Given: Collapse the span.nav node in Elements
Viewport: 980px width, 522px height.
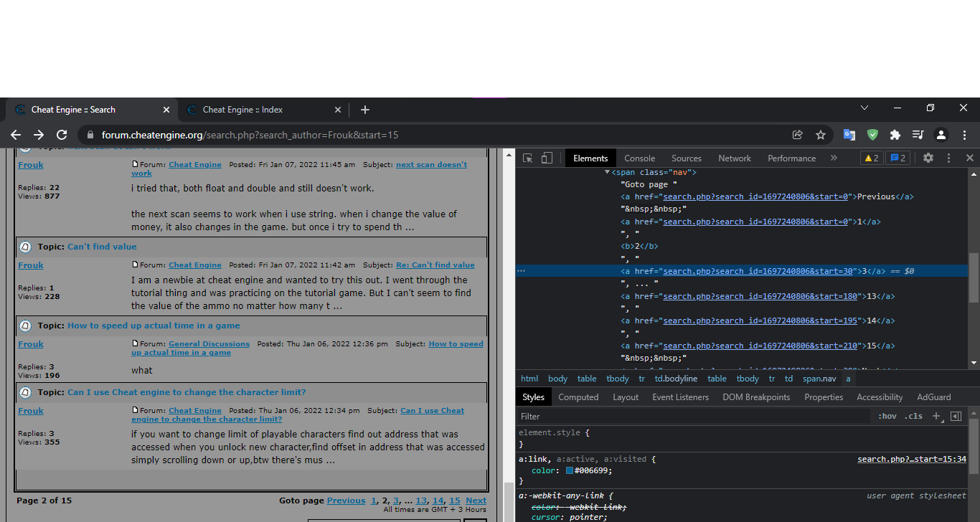Looking at the screenshot, I should 607,172.
